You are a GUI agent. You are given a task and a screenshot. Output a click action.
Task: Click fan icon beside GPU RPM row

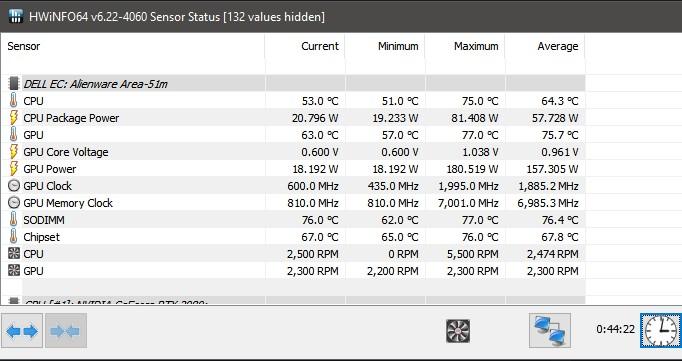coord(14,271)
